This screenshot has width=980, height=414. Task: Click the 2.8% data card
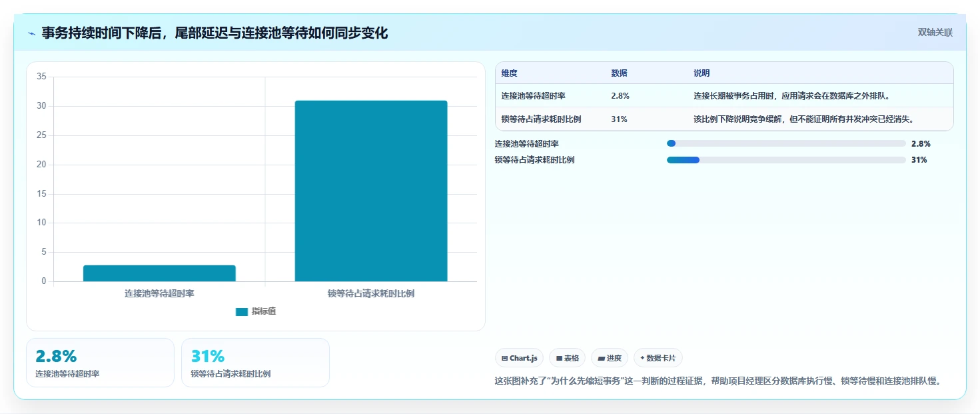pos(100,363)
